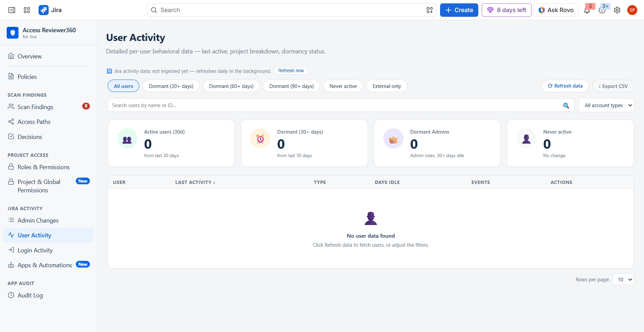The height and width of the screenshot is (332, 644).
Task: Click the Export CSV button
Action: (x=613, y=86)
